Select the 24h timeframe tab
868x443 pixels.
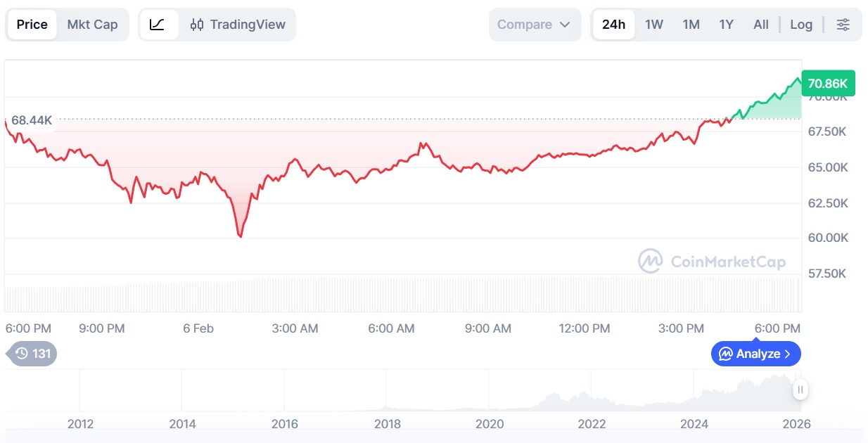click(613, 25)
